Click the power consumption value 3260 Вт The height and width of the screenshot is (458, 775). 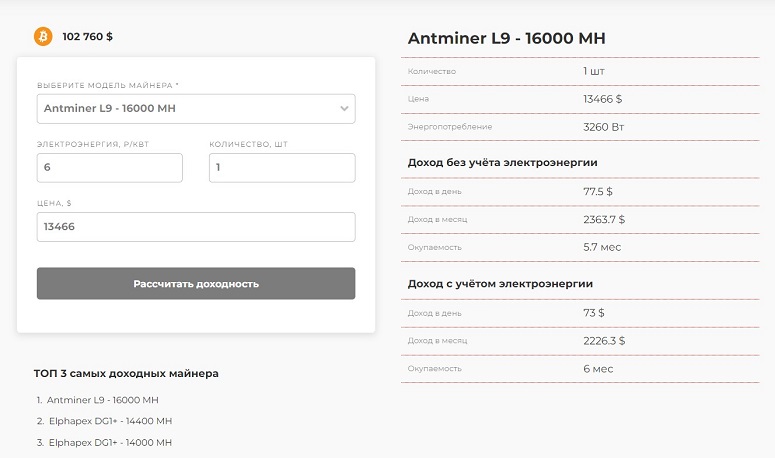point(603,127)
